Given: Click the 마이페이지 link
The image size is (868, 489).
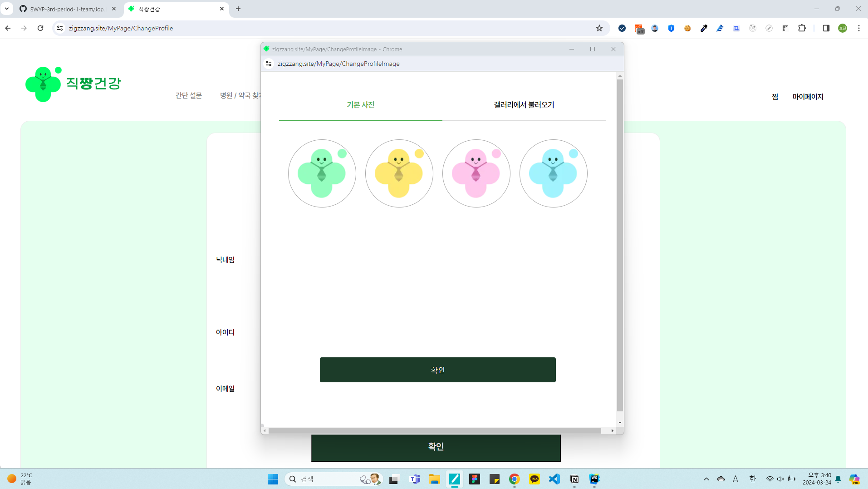Looking at the screenshot, I should (808, 97).
